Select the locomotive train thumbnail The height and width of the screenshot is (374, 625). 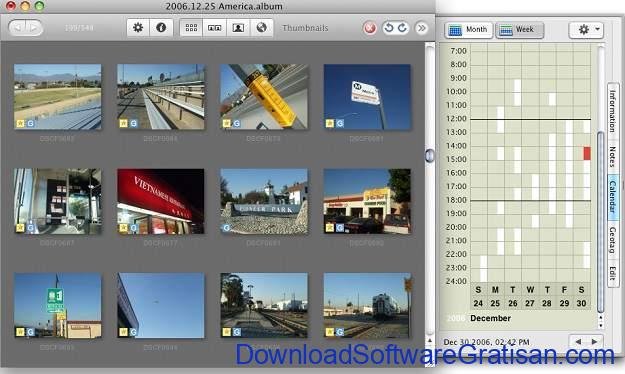(367, 305)
